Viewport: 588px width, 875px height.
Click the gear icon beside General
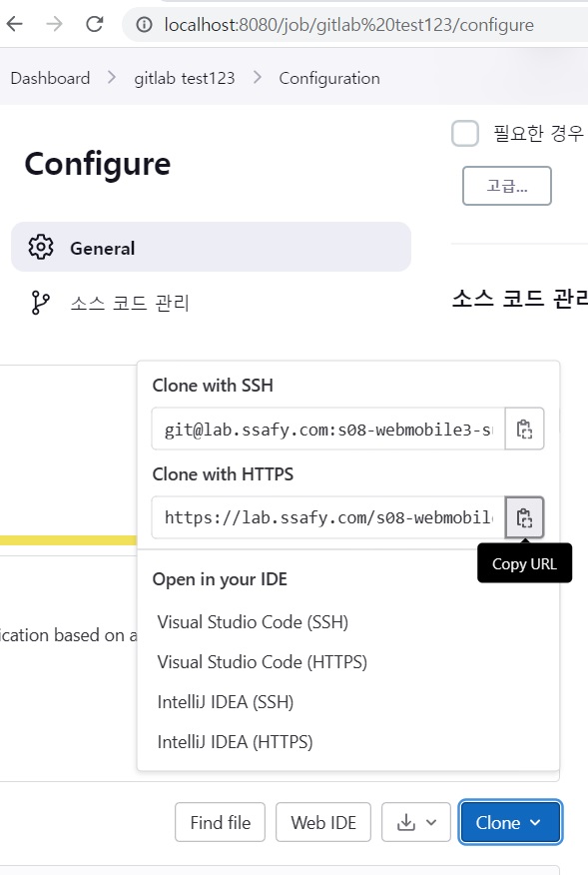(x=41, y=247)
